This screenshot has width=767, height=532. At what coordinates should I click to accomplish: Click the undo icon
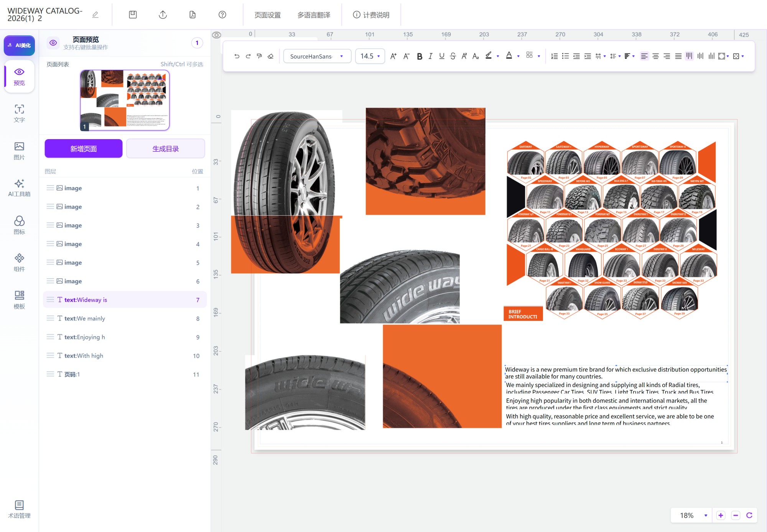point(237,56)
